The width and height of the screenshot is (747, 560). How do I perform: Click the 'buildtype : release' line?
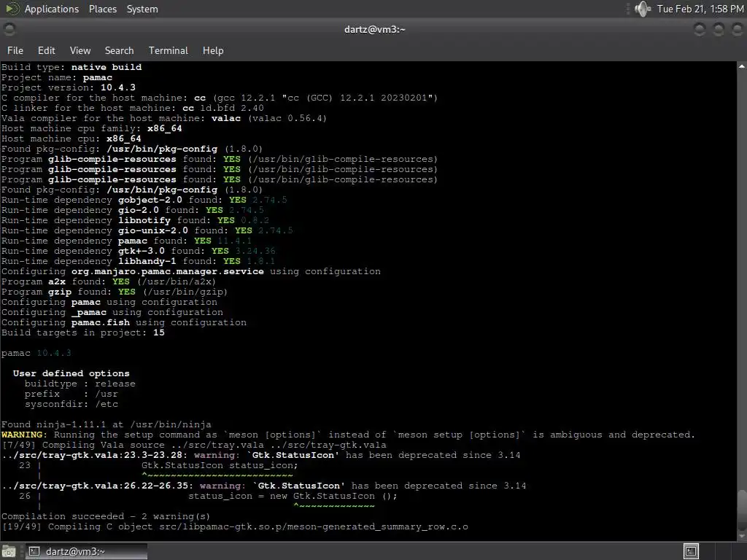tap(80, 384)
